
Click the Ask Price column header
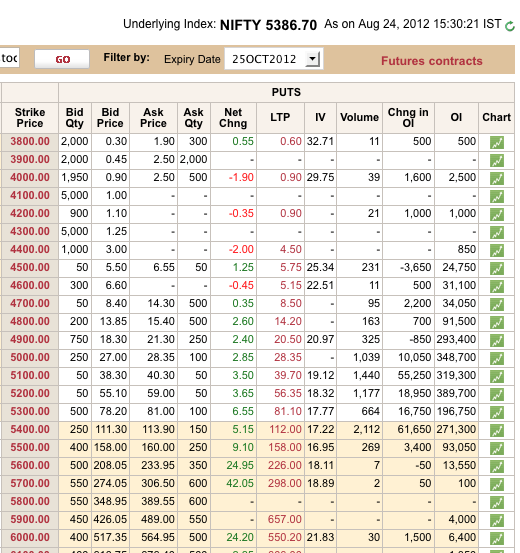(153, 118)
